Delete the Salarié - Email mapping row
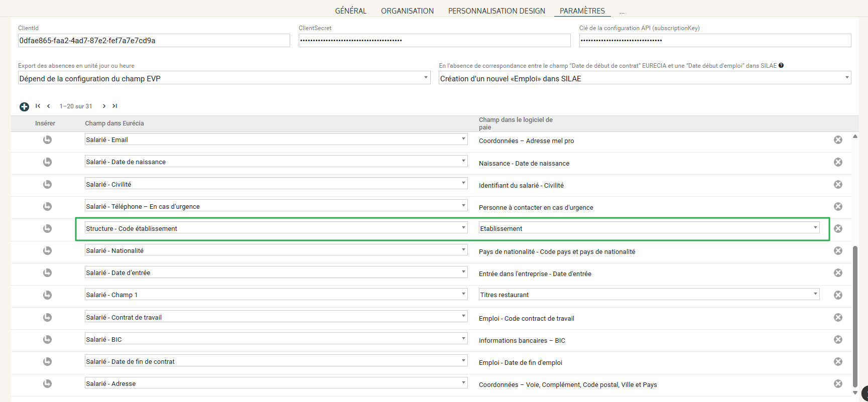The width and height of the screenshot is (868, 402). [838, 140]
